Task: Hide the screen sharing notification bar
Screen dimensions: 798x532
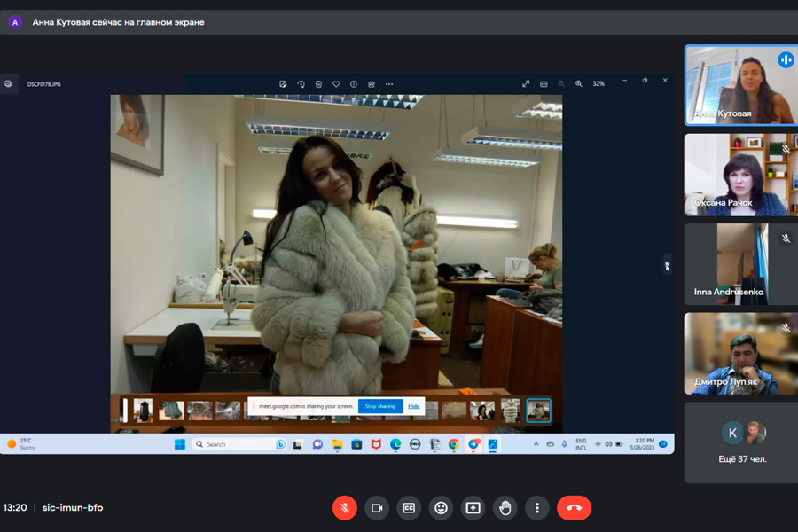Action: 413,406
